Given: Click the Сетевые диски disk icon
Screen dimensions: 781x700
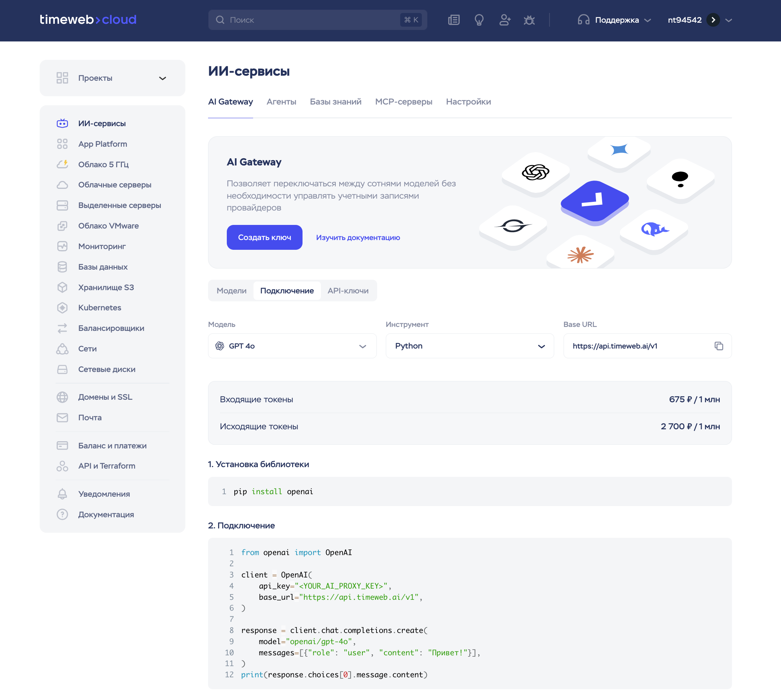Looking at the screenshot, I should (x=62, y=369).
